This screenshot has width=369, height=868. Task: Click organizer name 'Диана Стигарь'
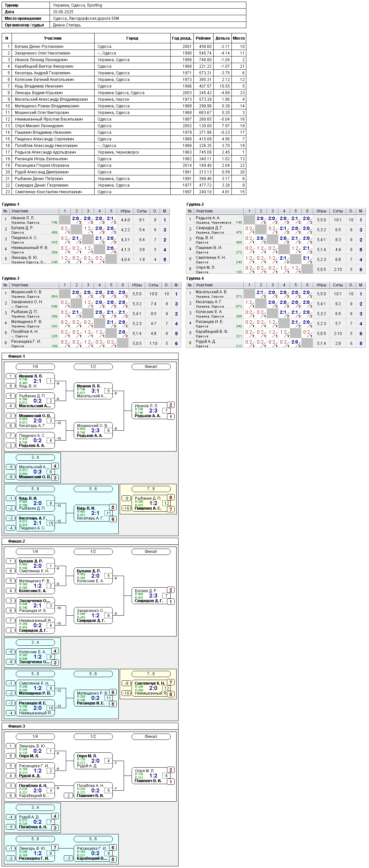pos(67,25)
